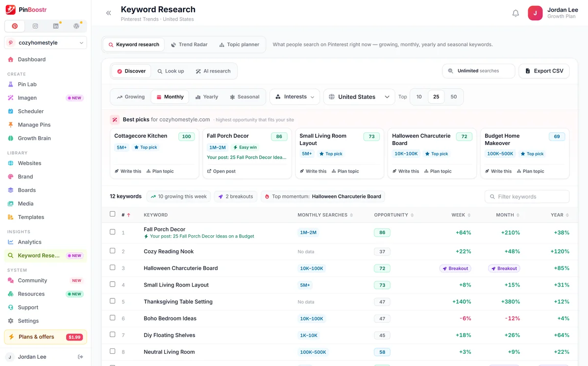Click the Dashboard home icon
The width and height of the screenshot is (588, 366).
coord(11,59)
